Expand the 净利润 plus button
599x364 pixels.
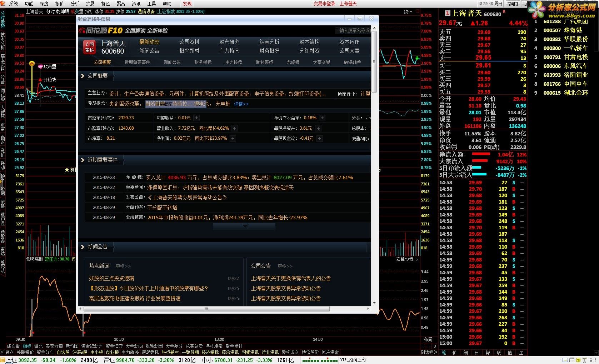tap(233, 139)
